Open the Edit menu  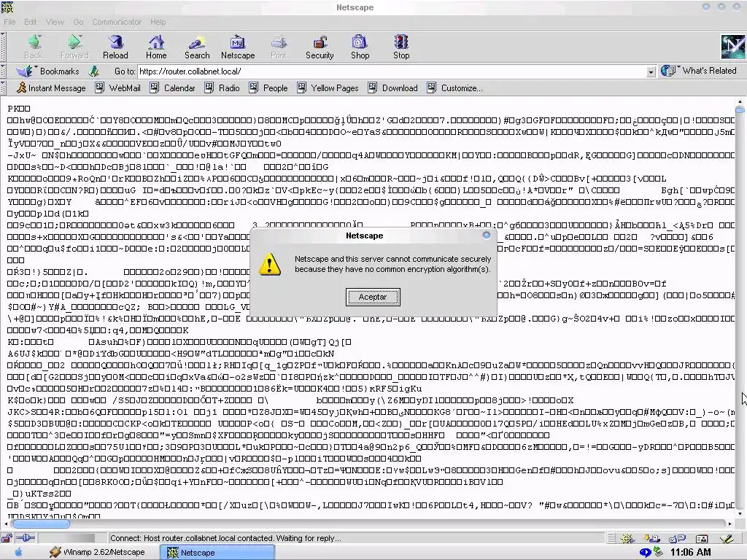point(31,22)
